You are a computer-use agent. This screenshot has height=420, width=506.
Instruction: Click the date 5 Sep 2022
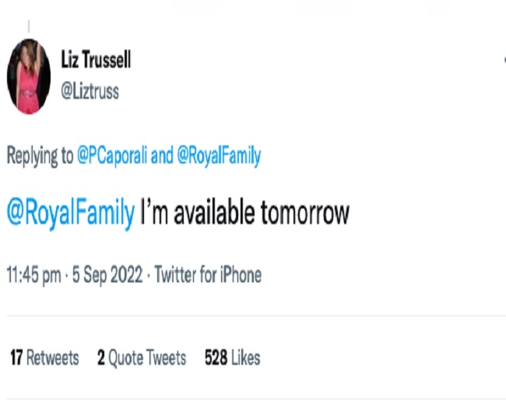click(x=108, y=275)
